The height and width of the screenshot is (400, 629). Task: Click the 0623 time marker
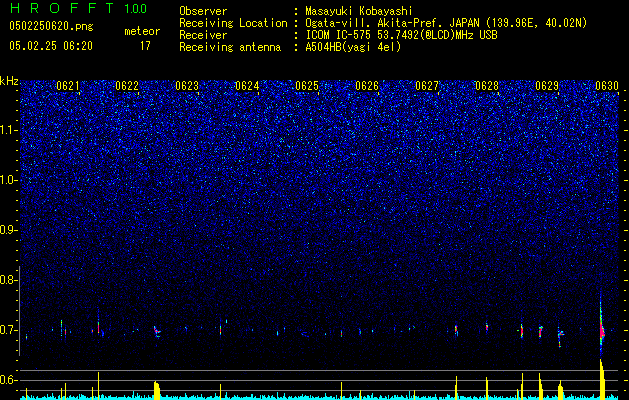[x=187, y=86]
